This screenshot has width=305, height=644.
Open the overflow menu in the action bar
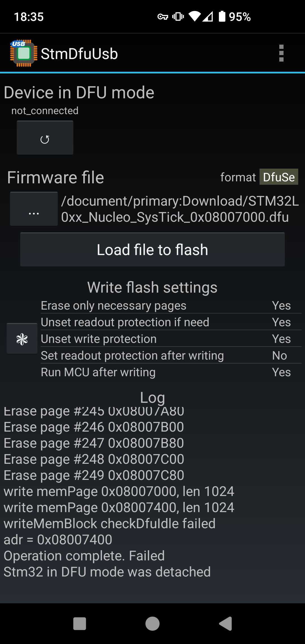[x=281, y=53]
